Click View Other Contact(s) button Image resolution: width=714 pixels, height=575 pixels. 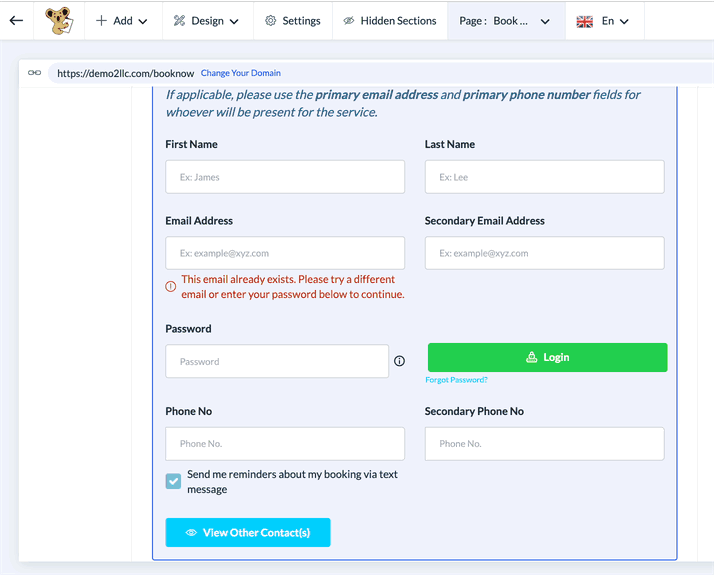point(248,533)
